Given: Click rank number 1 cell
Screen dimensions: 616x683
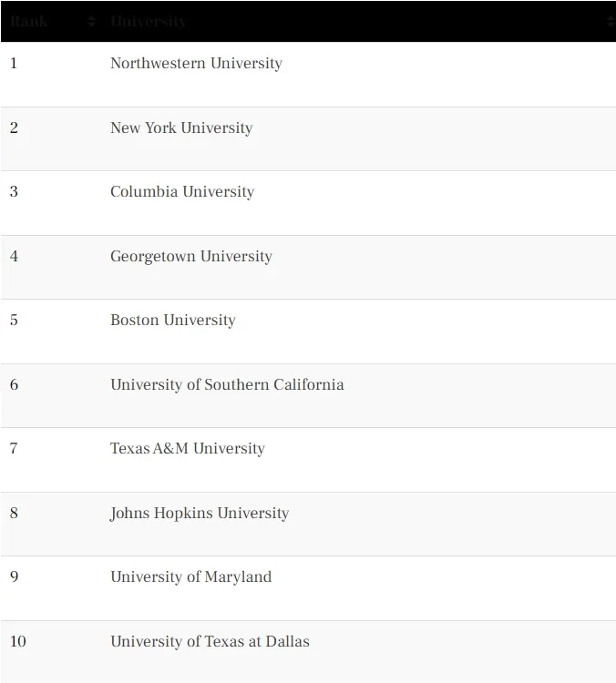Looking at the screenshot, I should click(x=14, y=64).
